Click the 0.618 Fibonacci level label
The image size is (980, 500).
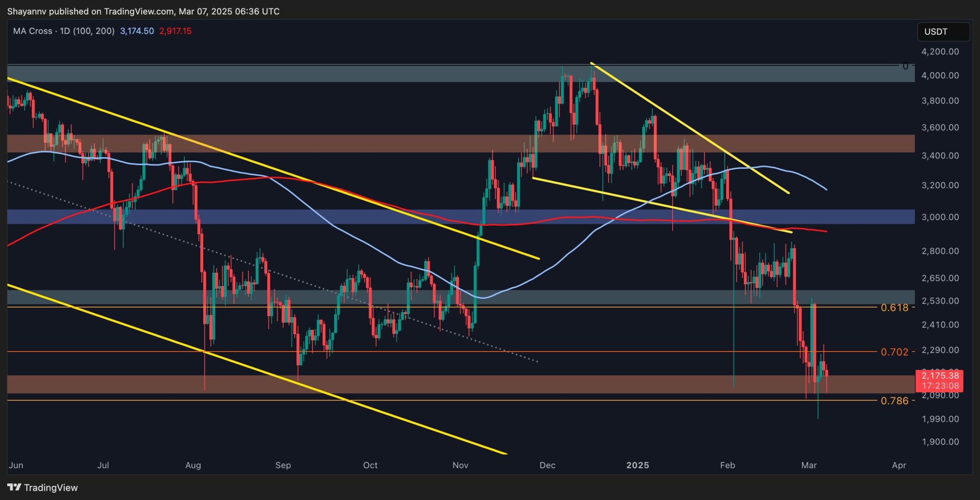pos(894,308)
